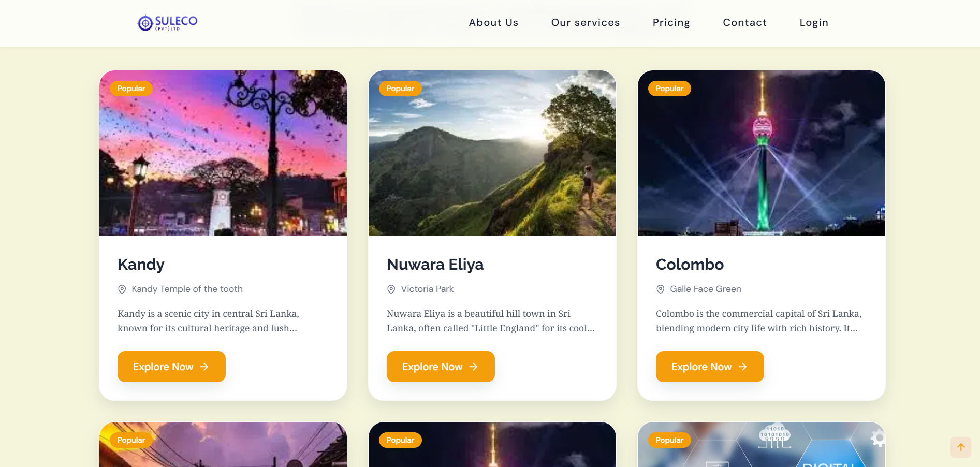Image resolution: width=980 pixels, height=467 pixels.
Task: Open the About Us page
Action: (493, 22)
